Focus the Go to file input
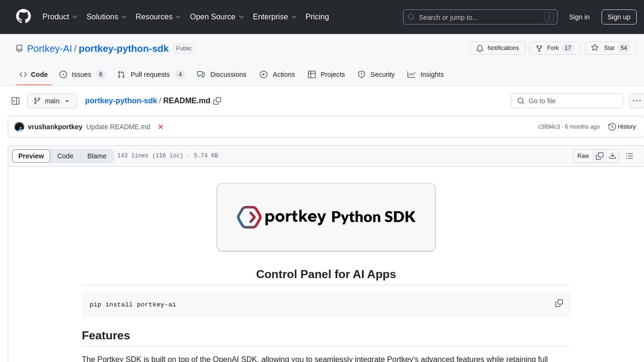The height and width of the screenshot is (362, 644). [x=567, y=101]
